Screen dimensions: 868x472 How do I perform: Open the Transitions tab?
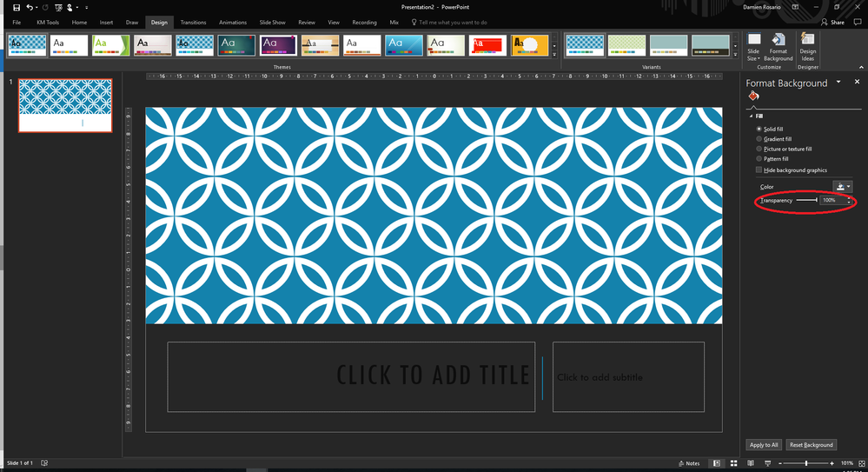click(193, 22)
